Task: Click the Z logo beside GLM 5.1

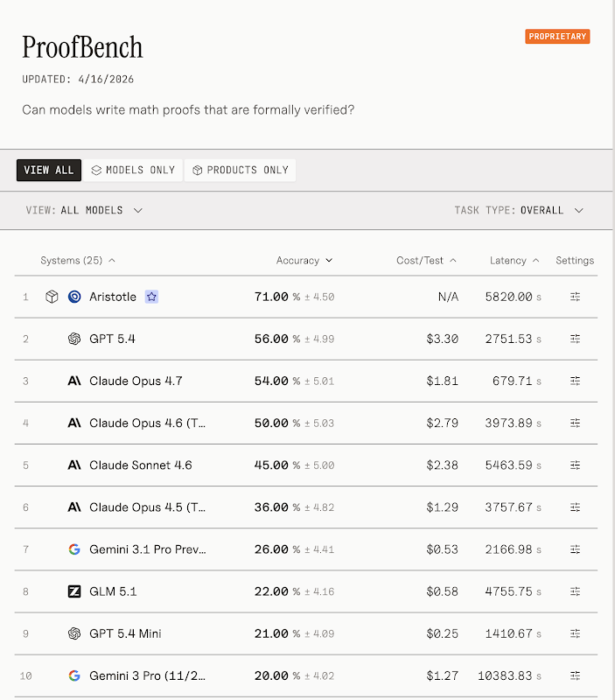Action: (x=74, y=591)
